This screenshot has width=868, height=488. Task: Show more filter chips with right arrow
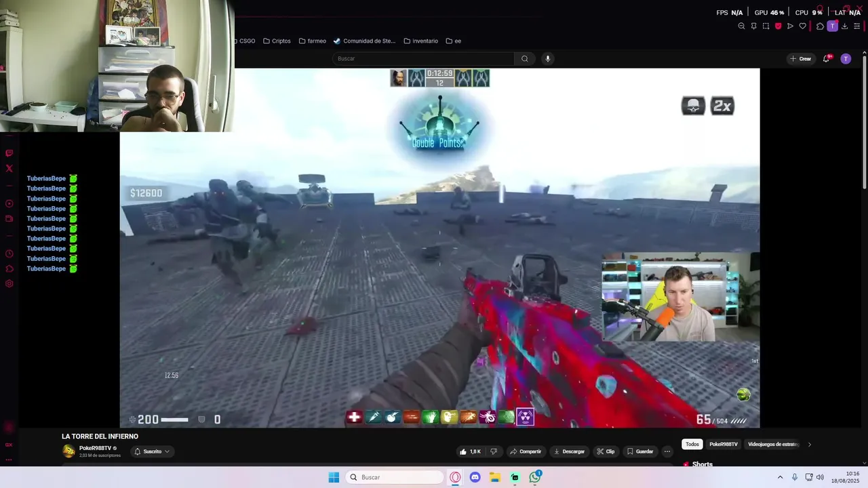click(809, 445)
